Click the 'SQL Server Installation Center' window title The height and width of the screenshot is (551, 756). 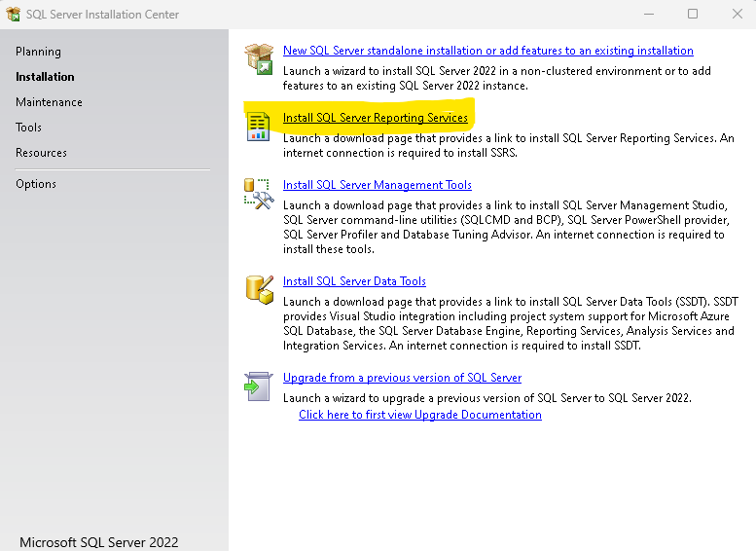click(102, 15)
